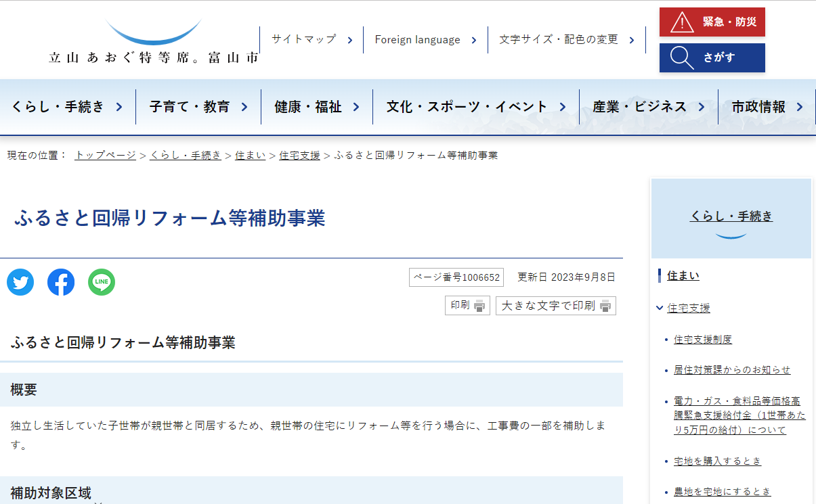The image size is (816, 504).
Task: Click the printer icon on 印刷 button
Action: pyautogui.click(x=479, y=306)
